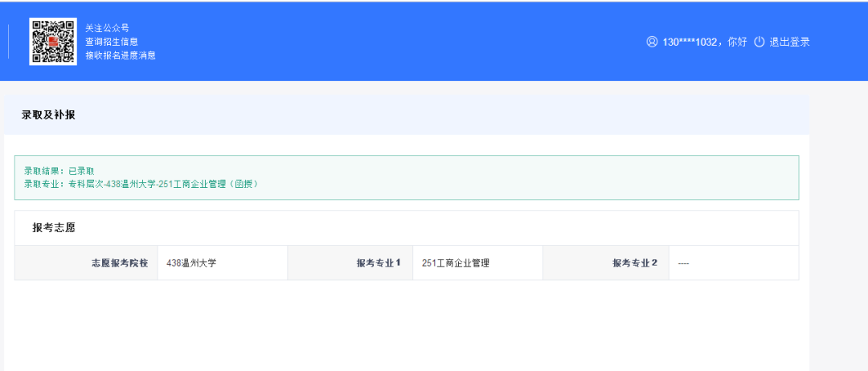The height and width of the screenshot is (371, 868).
Task: Click the QR code image in header
Action: (x=53, y=42)
